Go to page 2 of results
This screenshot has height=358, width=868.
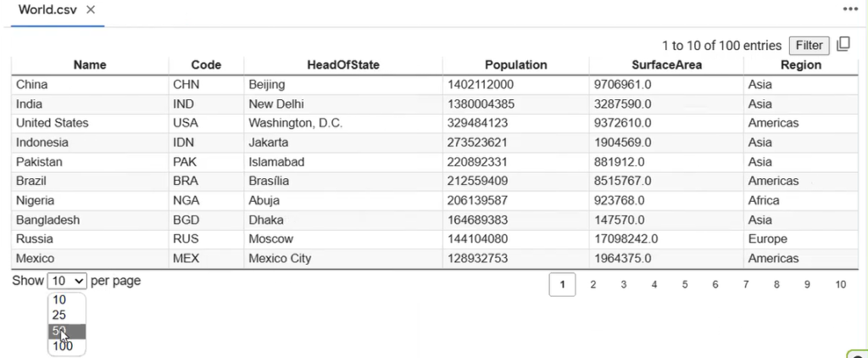coord(593,284)
